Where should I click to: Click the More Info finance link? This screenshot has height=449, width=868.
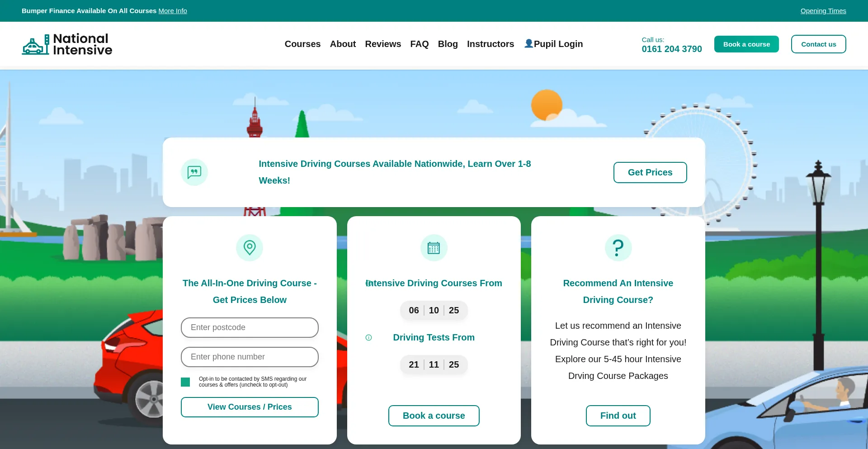(x=173, y=11)
